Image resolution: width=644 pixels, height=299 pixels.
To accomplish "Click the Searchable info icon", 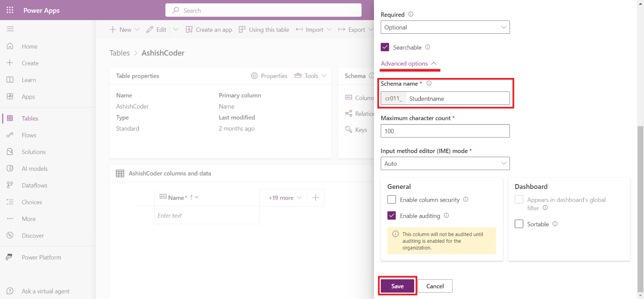I will 427,47.
